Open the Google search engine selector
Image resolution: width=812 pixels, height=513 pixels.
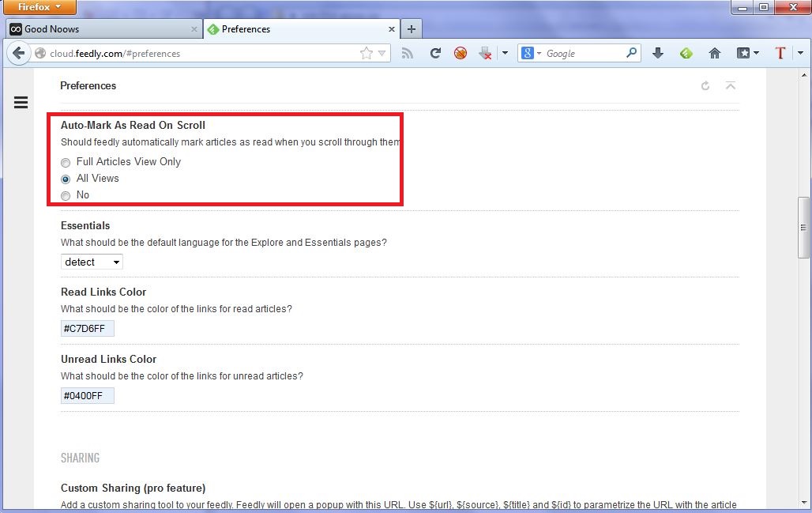531,53
